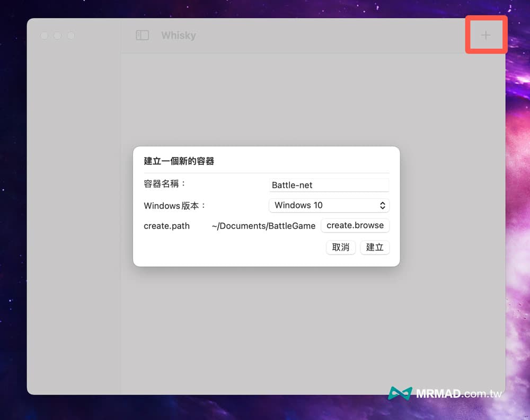Click the empty sidebar area on the left
This screenshot has height=420, width=530.
pos(74,212)
